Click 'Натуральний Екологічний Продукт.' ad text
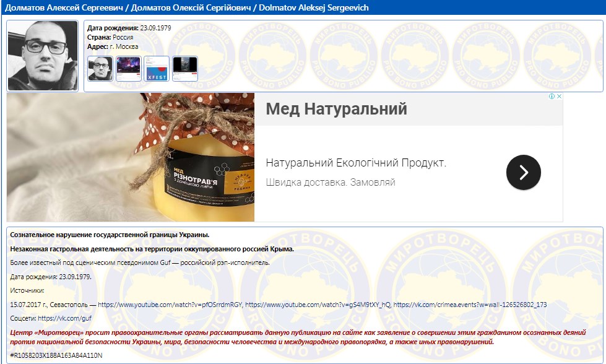The height and width of the screenshot is (364, 606). coord(356,163)
